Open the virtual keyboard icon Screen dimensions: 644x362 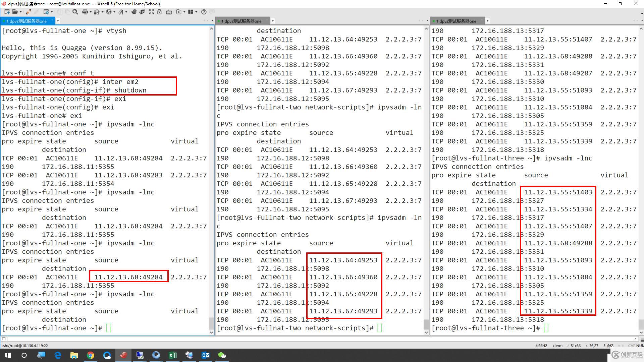tap(169, 12)
